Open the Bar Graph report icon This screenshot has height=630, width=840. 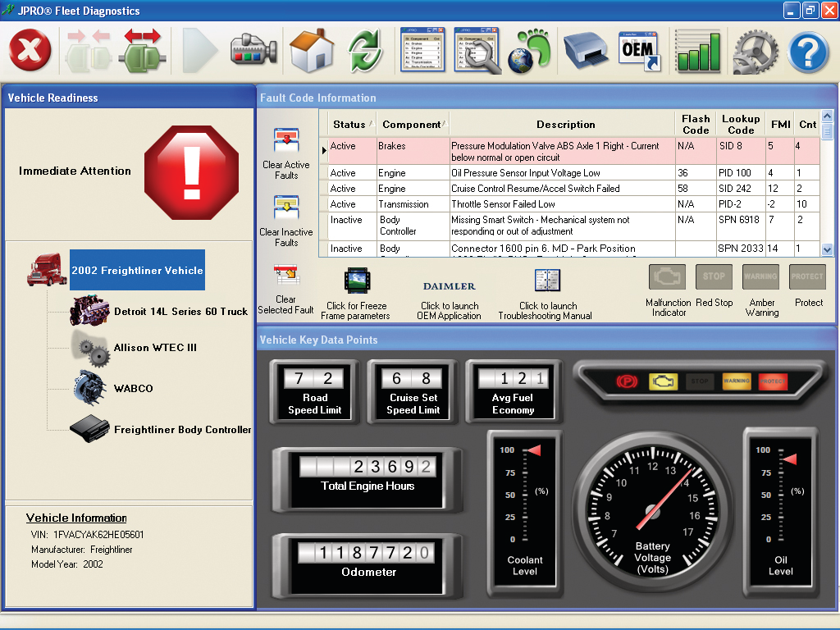[698, 51]
